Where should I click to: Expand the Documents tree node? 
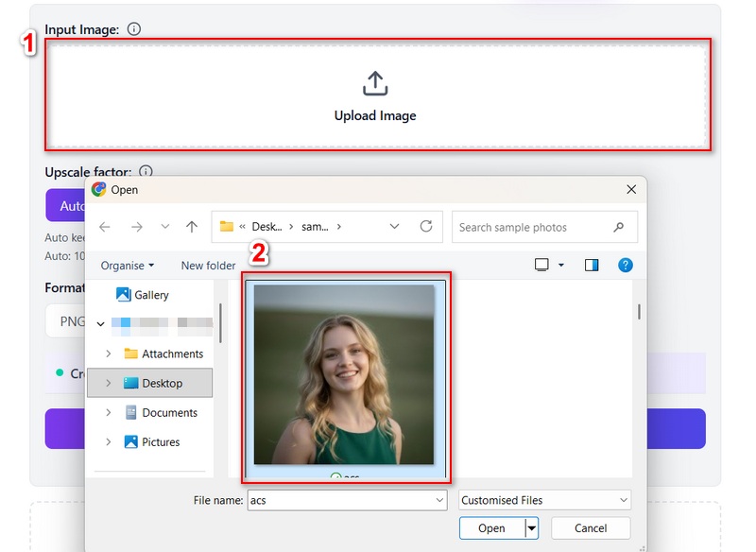tap(109, 413)
